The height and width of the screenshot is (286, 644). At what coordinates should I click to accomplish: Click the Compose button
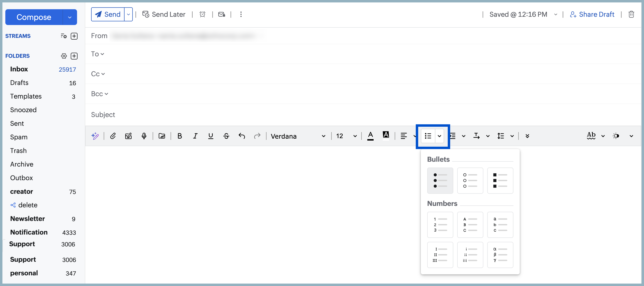pyautogui.click(x=34, y=17)
